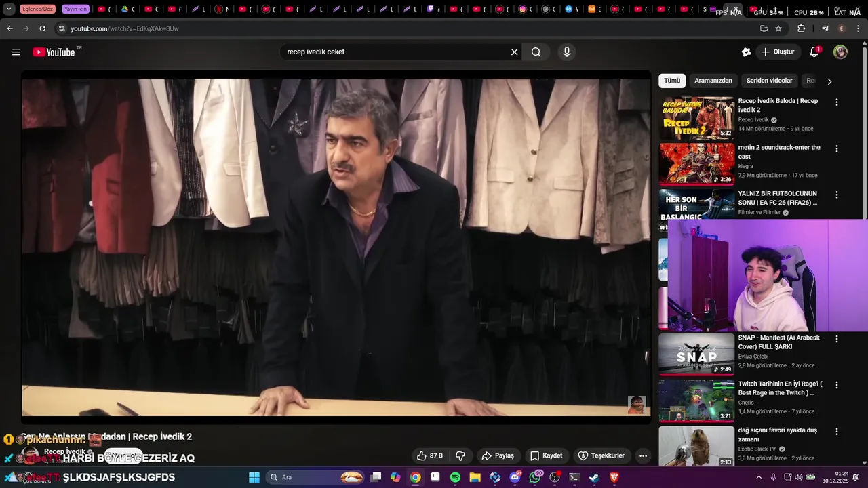Start voice search with microphone

point(567,52)
